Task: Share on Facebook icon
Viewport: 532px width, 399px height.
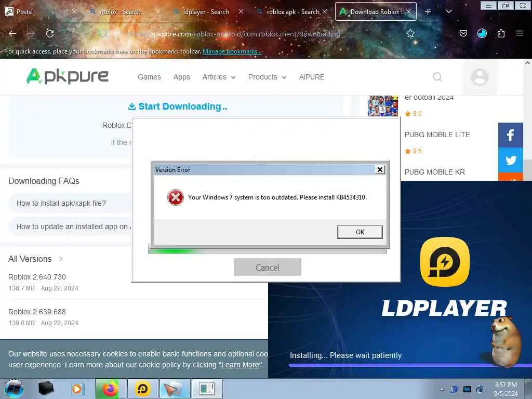Action: [x=511, y=135]
